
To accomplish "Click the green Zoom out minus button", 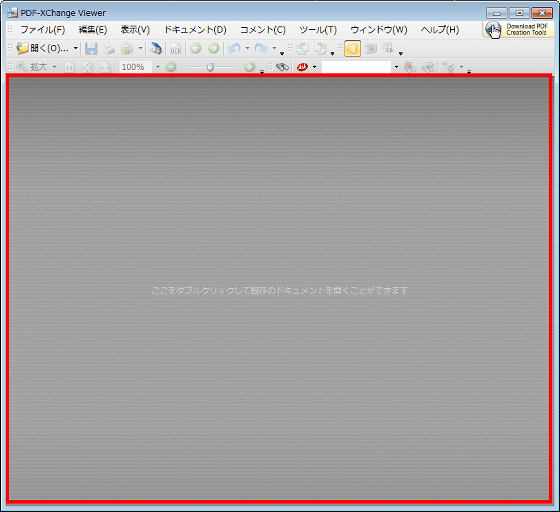I will click(x=171, y=67).
